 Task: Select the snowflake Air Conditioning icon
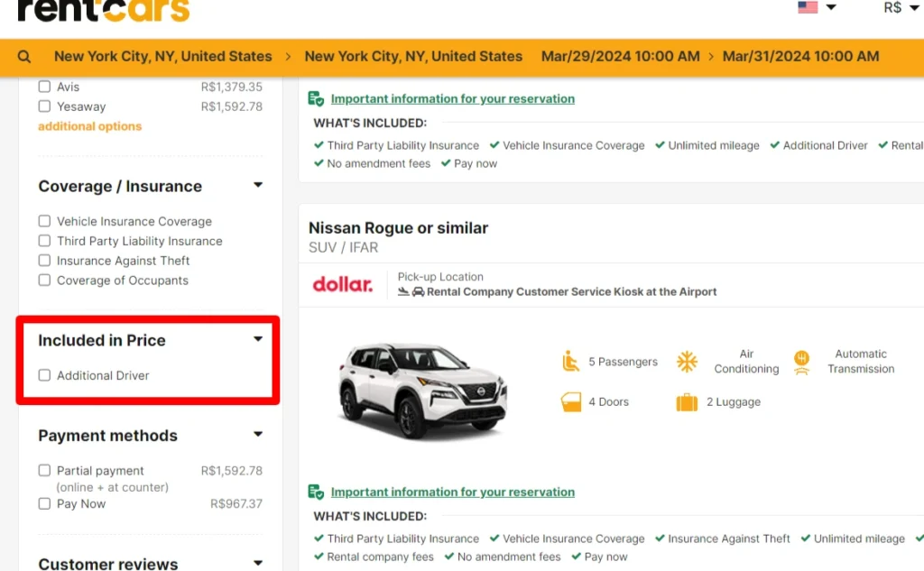coord(688,361)
